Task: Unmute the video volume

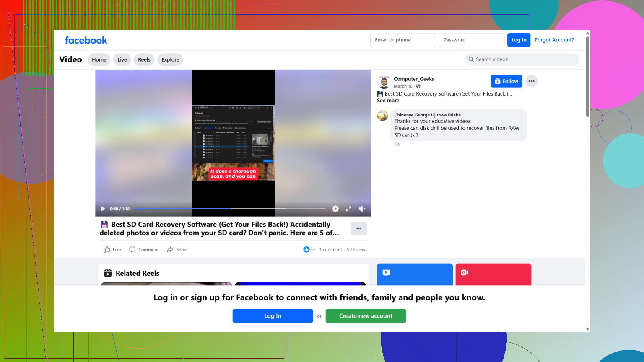Action: (362, 209)
